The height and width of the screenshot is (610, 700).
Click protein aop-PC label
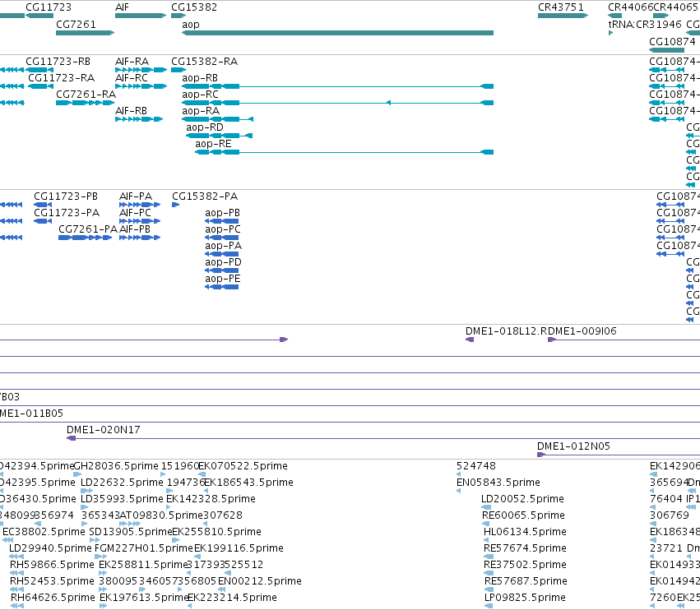pos(222,229)
